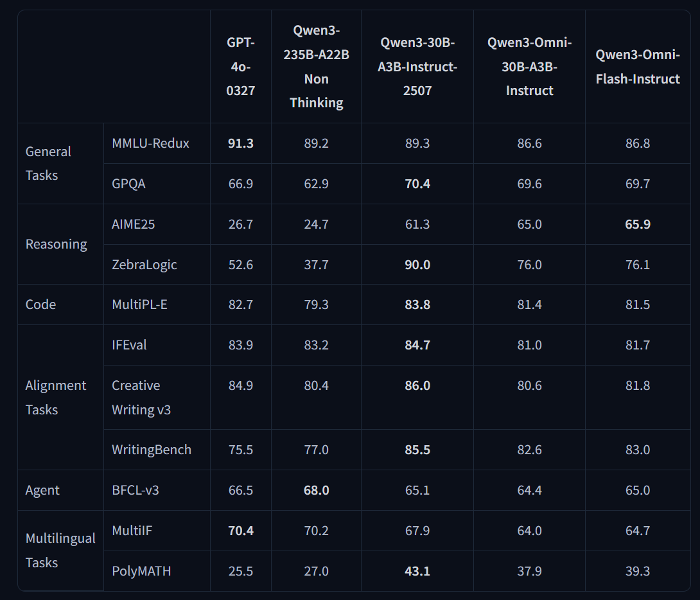This screenshot has width=700, height=600.
Task: Click the bold 90.0 ZebraLogic score
Action: point(417,265)
